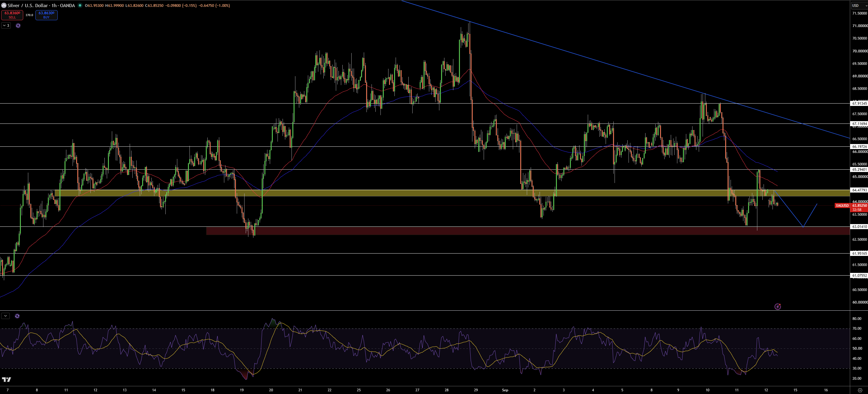
Task: Click the purple refresh icon beside the 3 legend
Action: point(18,26)
